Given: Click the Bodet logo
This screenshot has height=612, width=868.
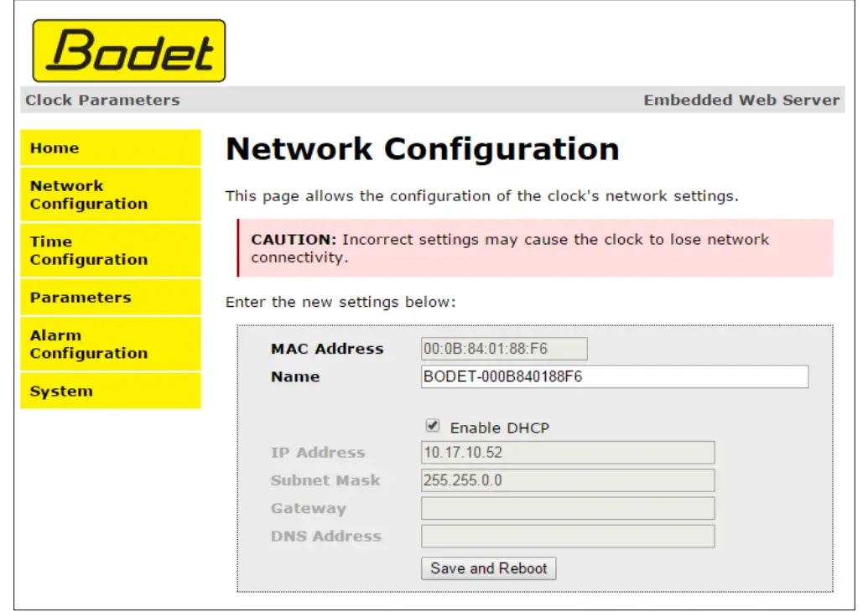Looking at the screenshot, I should pyautogui.click(x=129, y=51).
